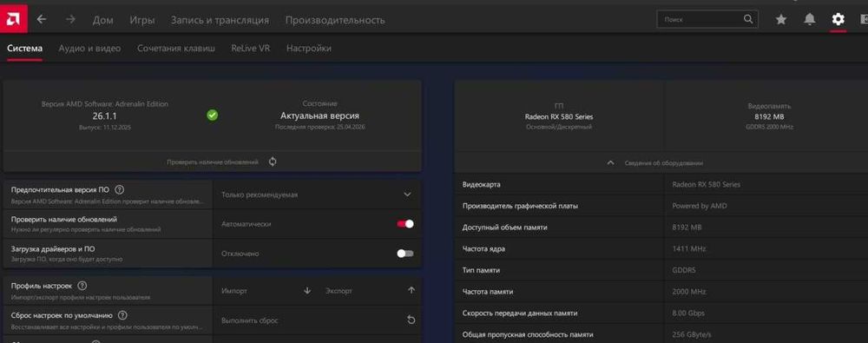Click 2000 MHz value in the Частота памяти row
The width and height of the screenshot is (868, 343).
[x=689, y=292]
